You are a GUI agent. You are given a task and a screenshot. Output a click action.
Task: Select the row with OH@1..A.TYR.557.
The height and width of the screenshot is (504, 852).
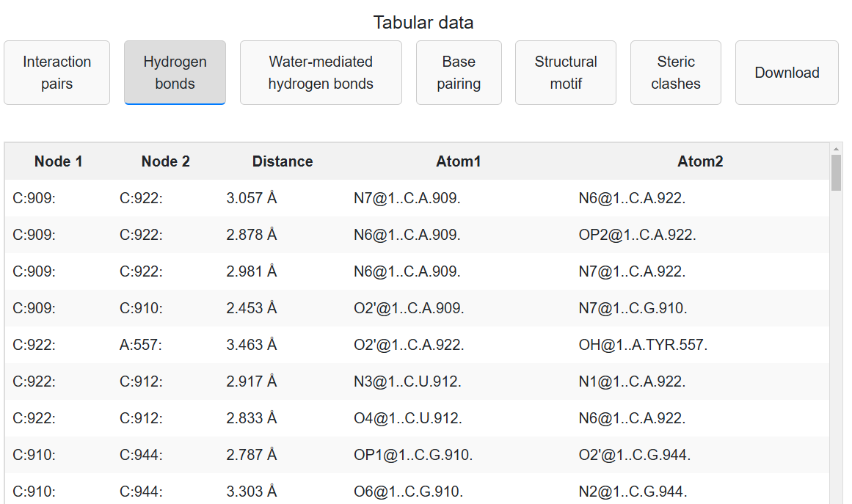(417, 345)
